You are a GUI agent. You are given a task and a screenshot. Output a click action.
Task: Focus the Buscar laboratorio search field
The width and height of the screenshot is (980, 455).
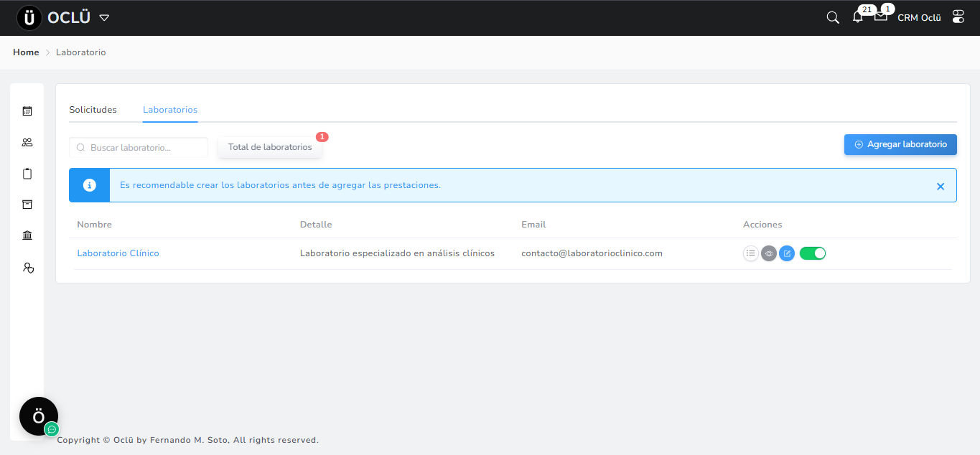pos(139,147)
